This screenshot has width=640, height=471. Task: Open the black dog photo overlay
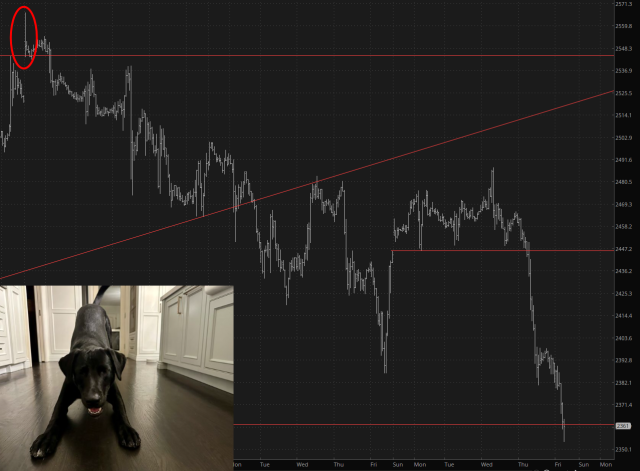click(x=117, y=378)
